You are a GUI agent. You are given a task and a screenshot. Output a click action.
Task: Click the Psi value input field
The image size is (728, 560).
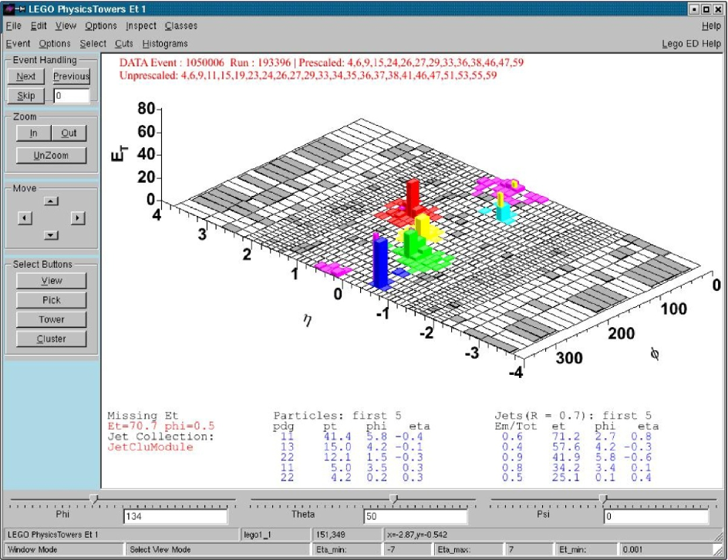[656, 517]
